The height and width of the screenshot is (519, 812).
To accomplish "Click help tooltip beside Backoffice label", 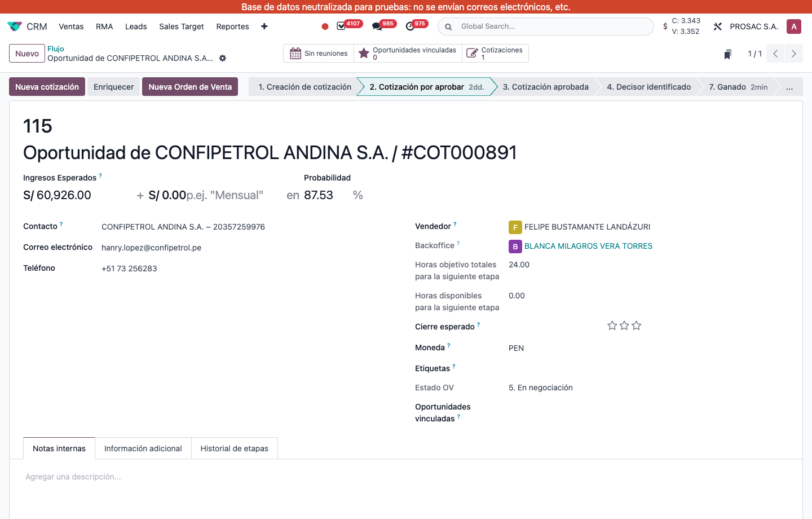I will pos(458,244).
